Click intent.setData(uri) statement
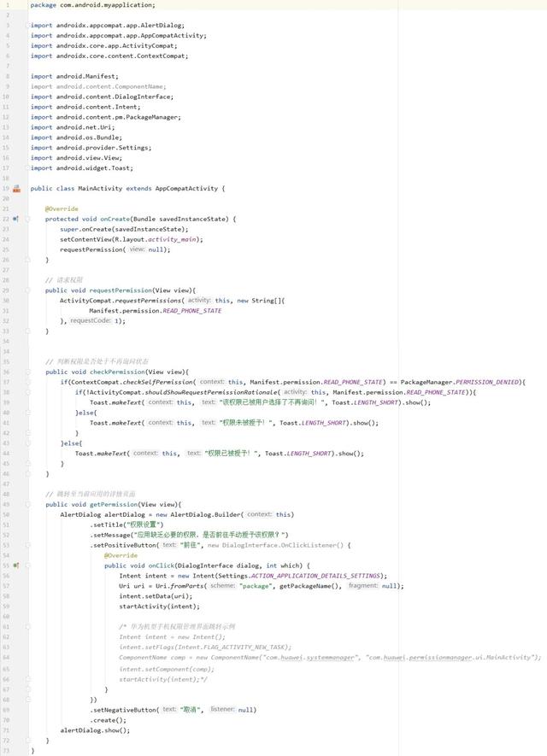547x756 pixels. [156, 596]
